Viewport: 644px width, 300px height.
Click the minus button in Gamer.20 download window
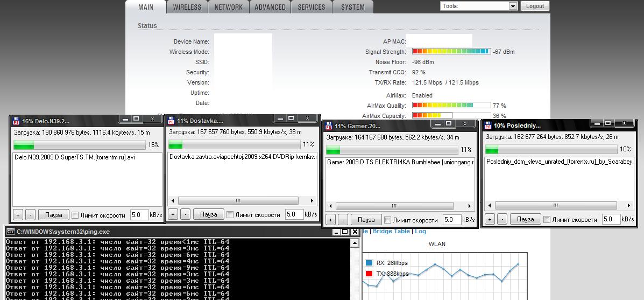pos(343,220)
